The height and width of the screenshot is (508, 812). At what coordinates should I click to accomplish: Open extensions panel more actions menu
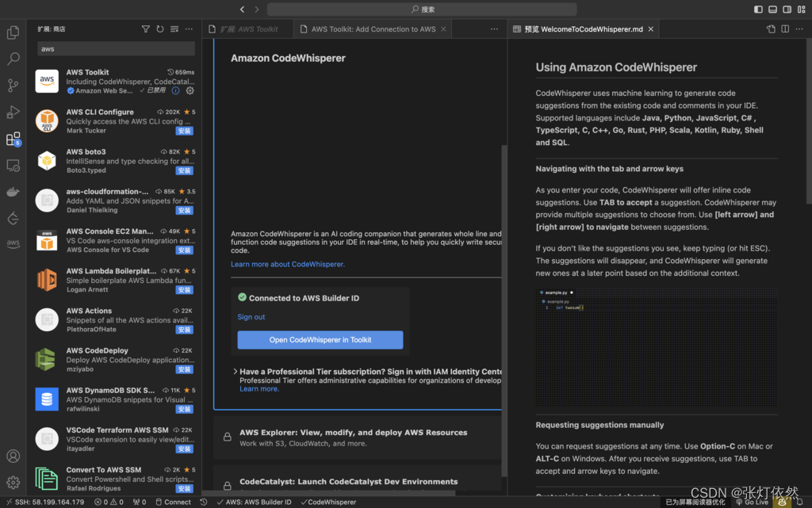click(189, 29)
